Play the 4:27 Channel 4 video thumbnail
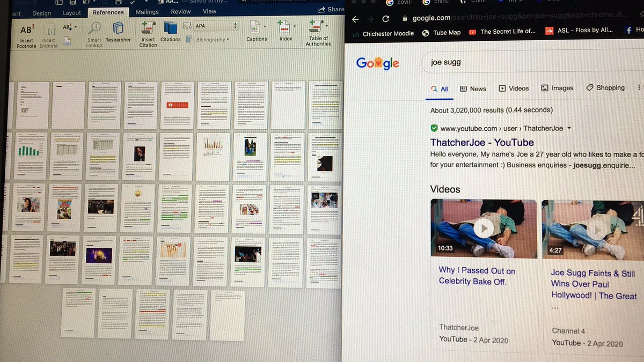The width and height of the screenshot is (644, 362). 592,230
